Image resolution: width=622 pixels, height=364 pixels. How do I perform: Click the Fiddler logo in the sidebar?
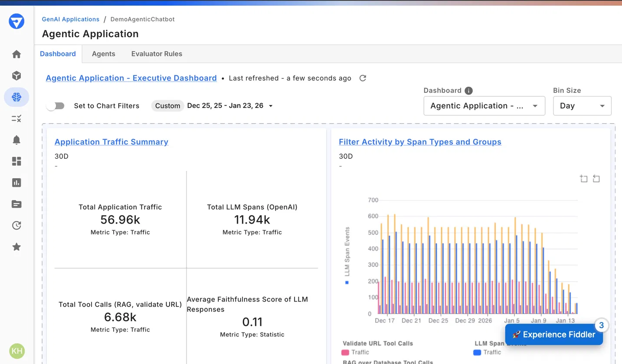pos(16,21)
